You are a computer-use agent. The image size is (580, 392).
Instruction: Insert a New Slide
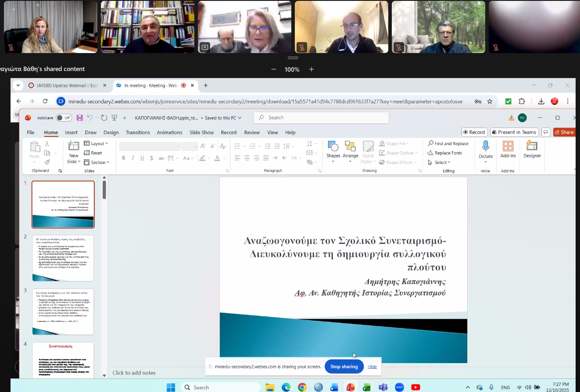pos(74,146)
